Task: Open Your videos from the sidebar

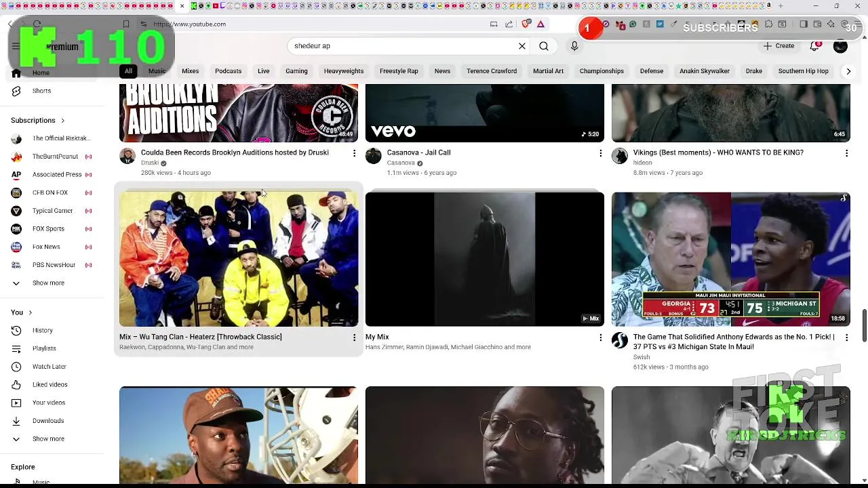Action: pyautogui.click(x=49, y=403)
